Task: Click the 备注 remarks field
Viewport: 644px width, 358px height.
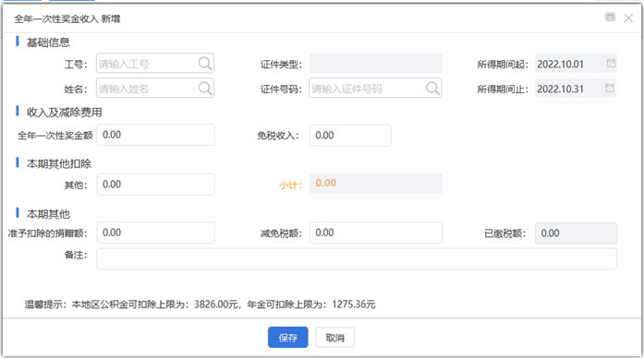Action: pyautogui.click(x=357, y=258)
